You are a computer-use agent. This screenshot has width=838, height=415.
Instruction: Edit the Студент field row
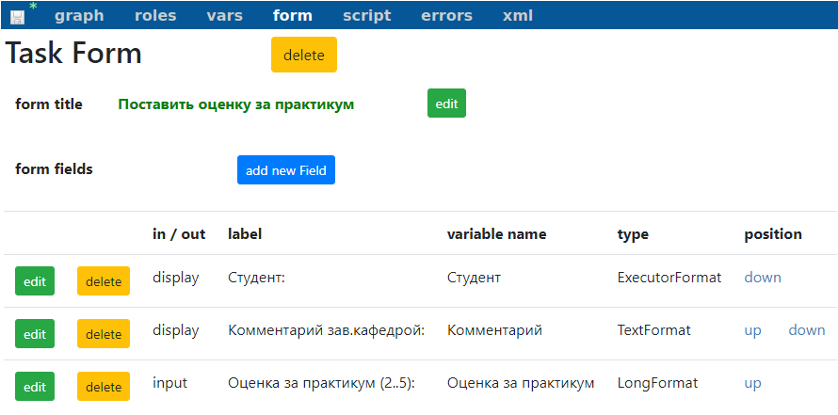(35, 281)
